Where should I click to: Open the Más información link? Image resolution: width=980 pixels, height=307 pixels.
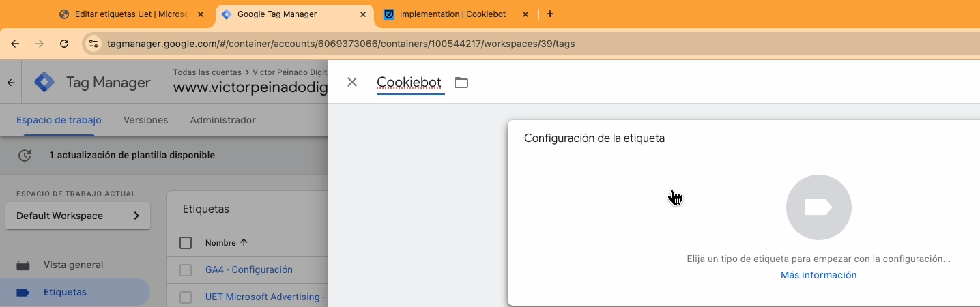(x=818, y=275)
